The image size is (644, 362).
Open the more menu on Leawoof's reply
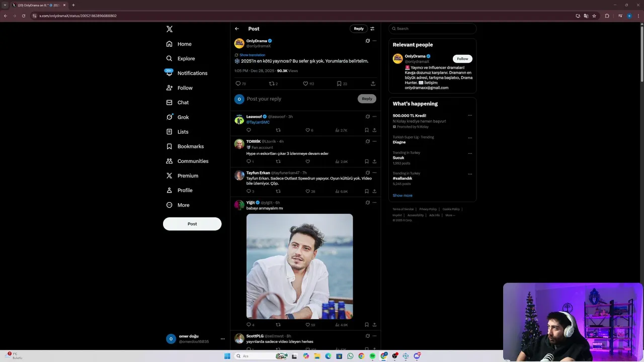click(374, 117)
